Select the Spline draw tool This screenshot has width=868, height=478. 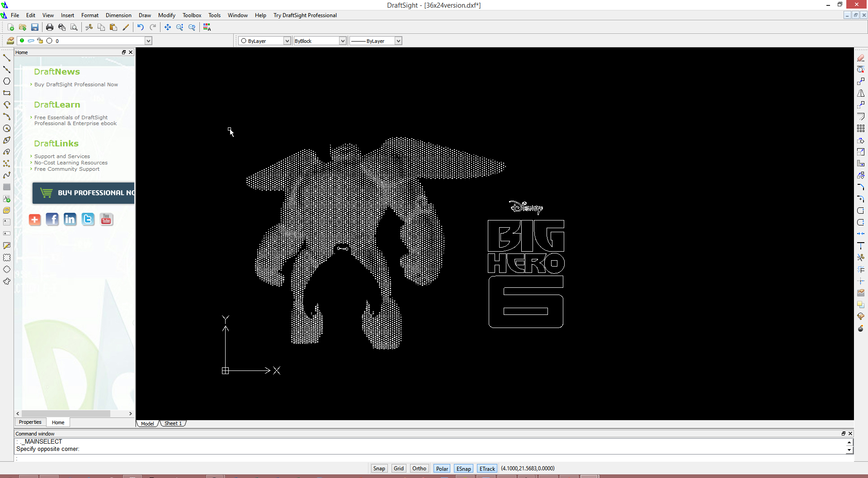tap(7, 175)
